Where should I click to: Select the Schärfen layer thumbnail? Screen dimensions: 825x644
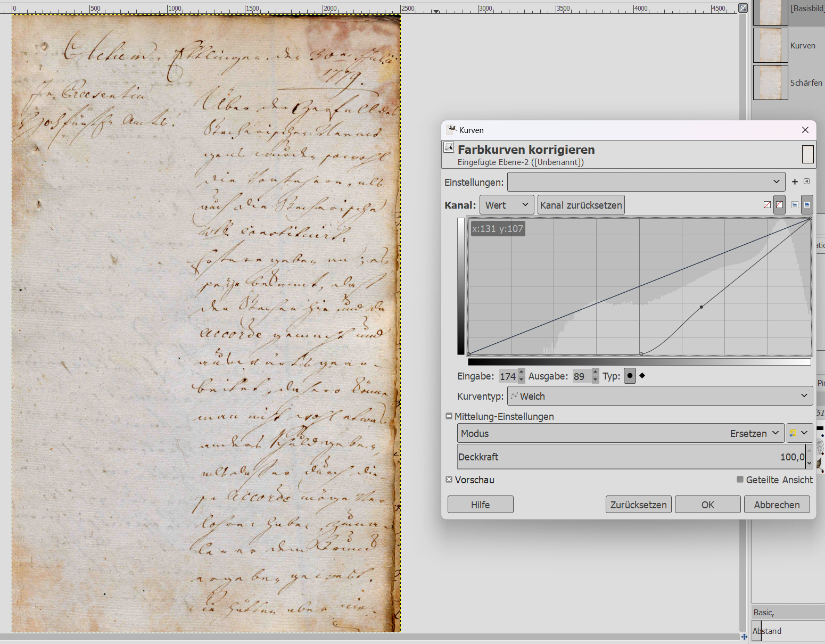point(770,82)
